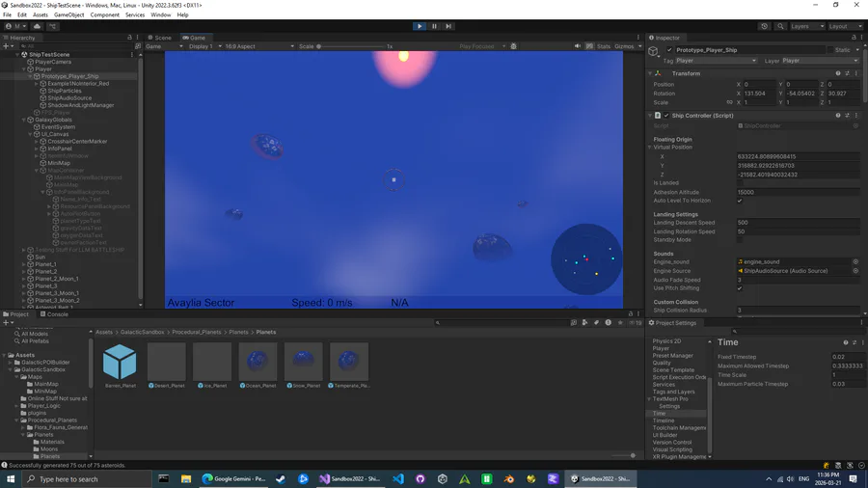Select Quality in Project Settings list
Image resolution: width=868 pixels, height=488 pixels.
click(662, 363)
